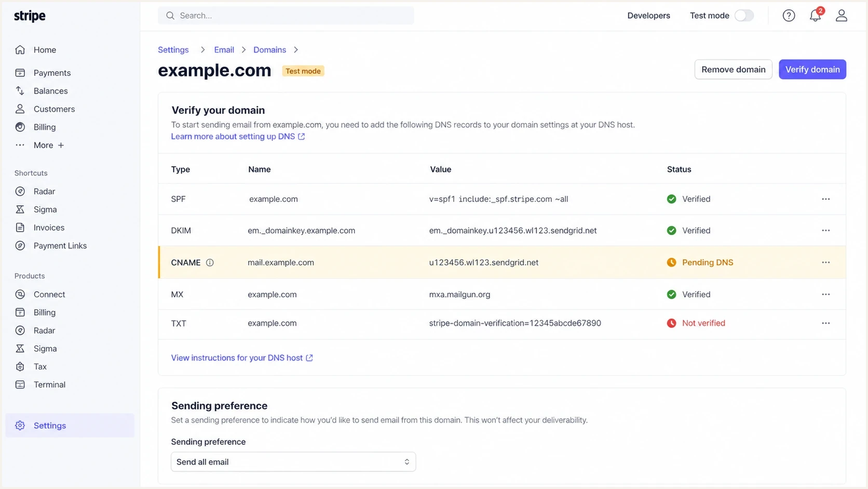Click mail.example.com name cell

[x=281, y=262]
